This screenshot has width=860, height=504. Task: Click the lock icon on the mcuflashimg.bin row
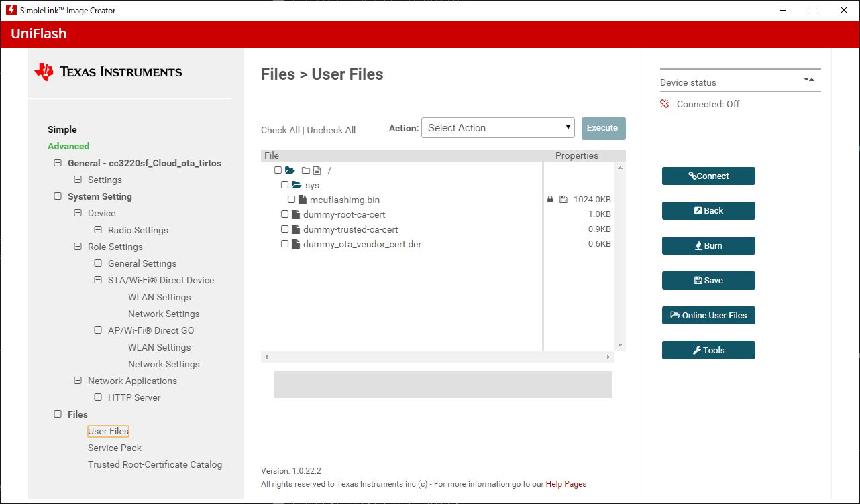pyautogui.click(x=550, y=199)
